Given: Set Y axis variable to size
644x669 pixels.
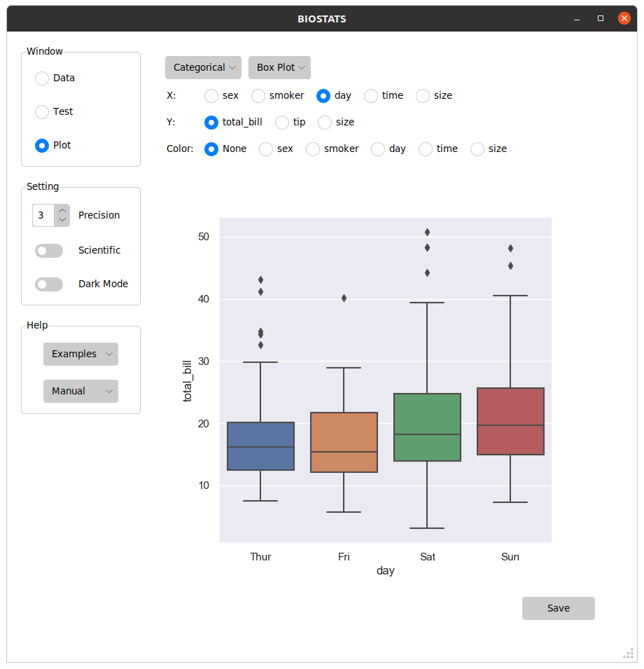Looking at the screenshot, I should coord(324,122).
